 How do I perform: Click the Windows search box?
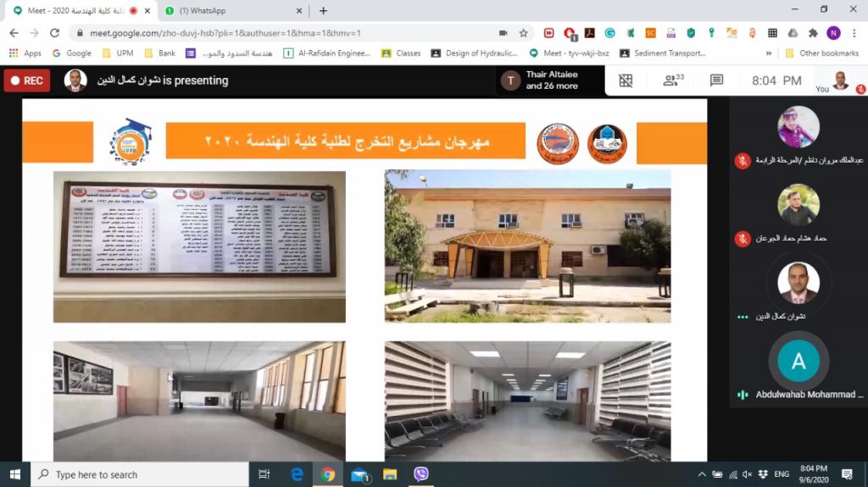[x=140, y=474]
